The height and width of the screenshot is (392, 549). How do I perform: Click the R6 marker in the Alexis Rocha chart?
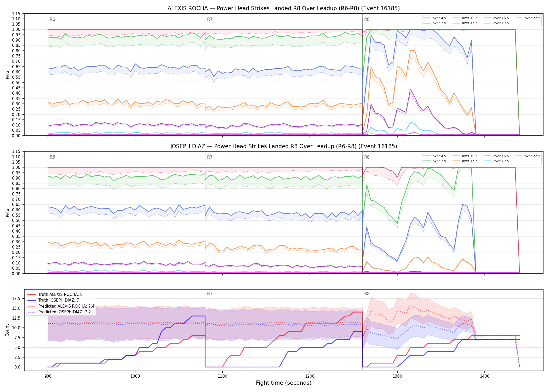click(x=52, y=19)
